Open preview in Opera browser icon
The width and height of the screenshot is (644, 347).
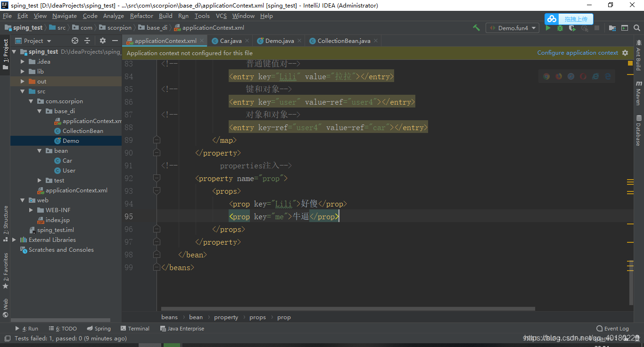[583, 76]
